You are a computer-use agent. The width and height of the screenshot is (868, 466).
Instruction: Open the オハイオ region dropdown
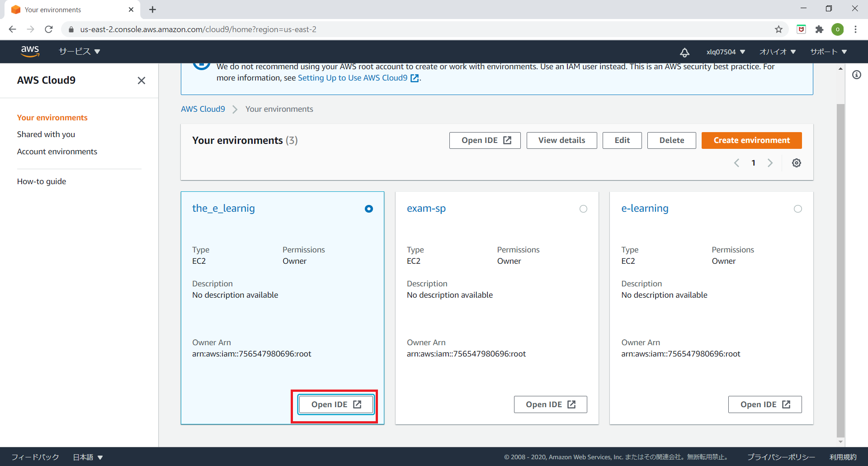click(x=778, y=52)
